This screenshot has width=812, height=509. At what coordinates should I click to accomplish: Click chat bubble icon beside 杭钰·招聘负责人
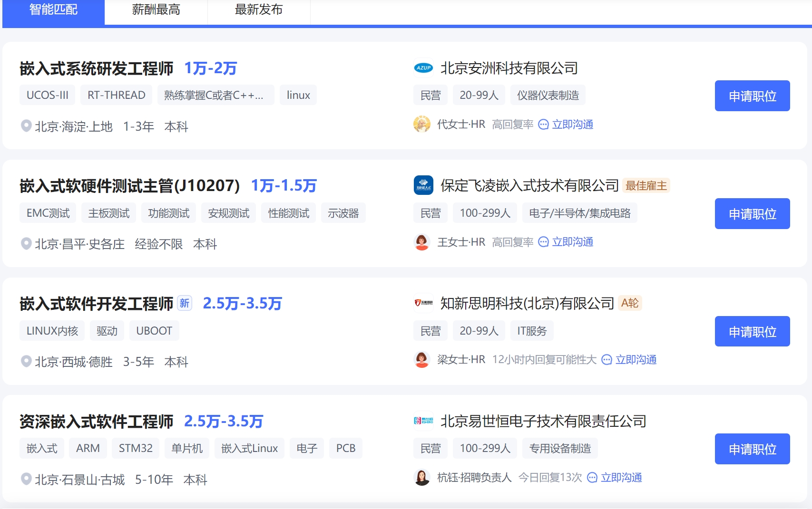point(592,478)
